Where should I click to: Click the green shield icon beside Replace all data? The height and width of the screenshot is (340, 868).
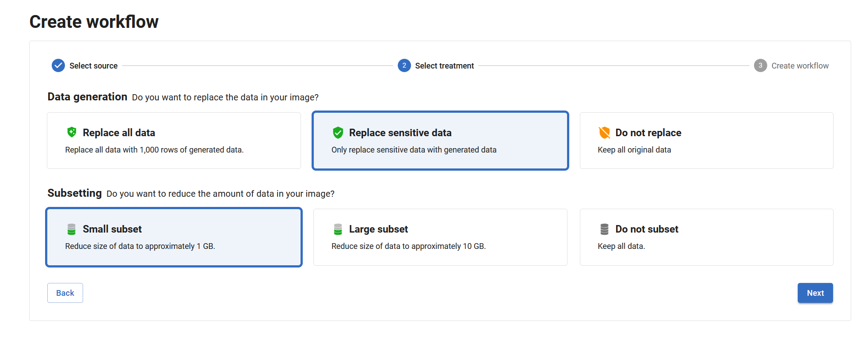coord(72,132)
